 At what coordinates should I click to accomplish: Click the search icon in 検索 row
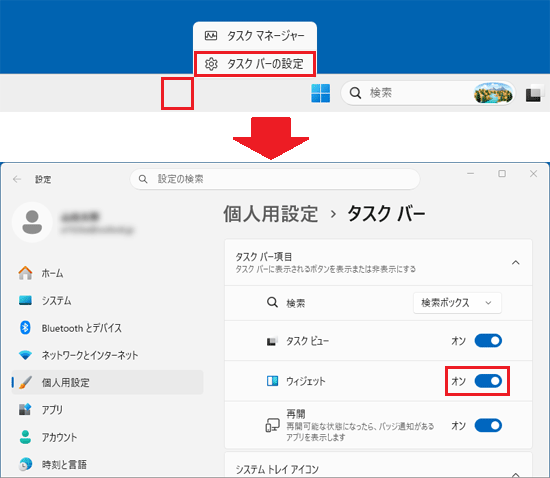point(272,302)
